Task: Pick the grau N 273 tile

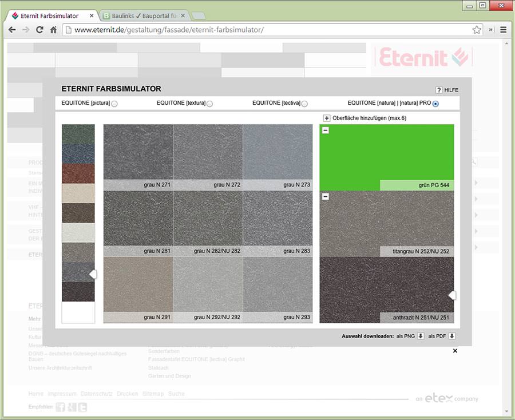Action: click(278, 157)
